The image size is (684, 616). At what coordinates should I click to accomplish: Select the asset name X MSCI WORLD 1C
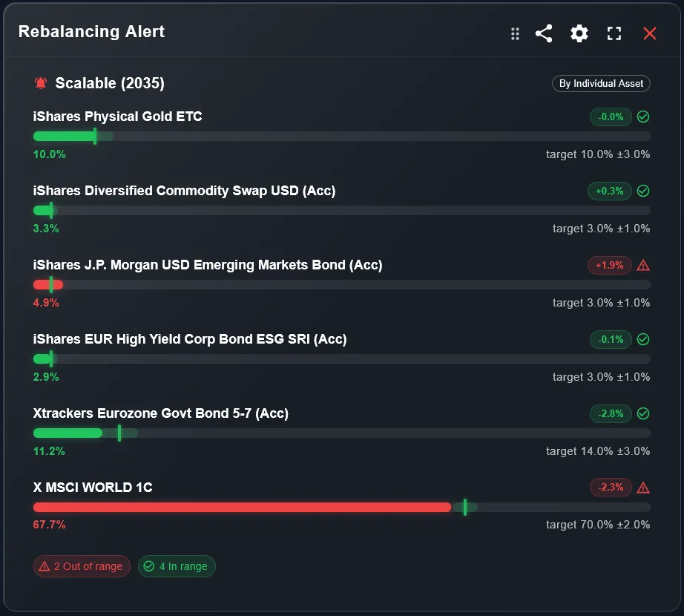click(x=93, y=488)
